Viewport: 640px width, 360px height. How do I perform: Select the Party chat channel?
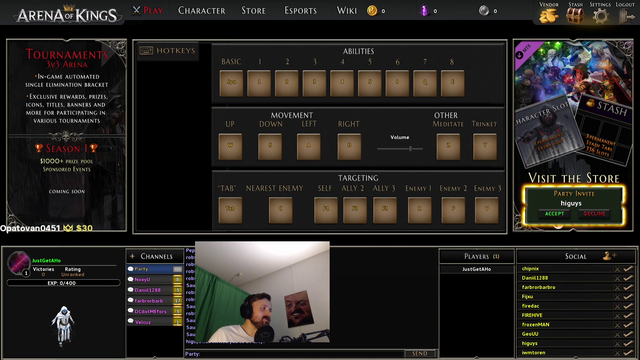click(x=155, y=269)
